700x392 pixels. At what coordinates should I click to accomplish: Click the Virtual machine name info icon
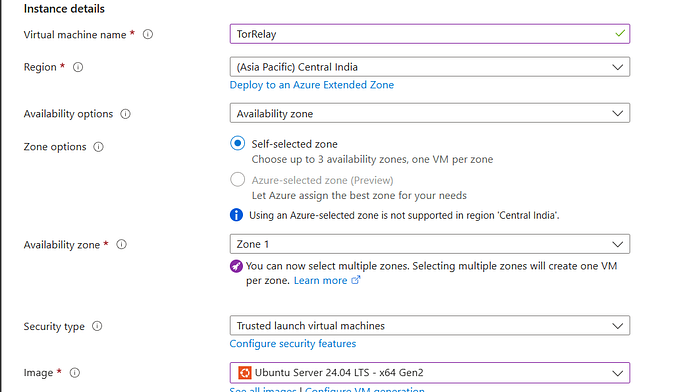[148, 34]
